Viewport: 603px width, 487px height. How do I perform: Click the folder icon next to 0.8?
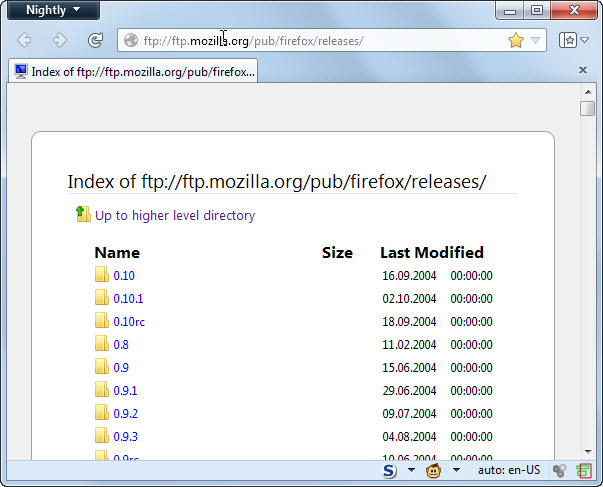(x=102, y=344)
